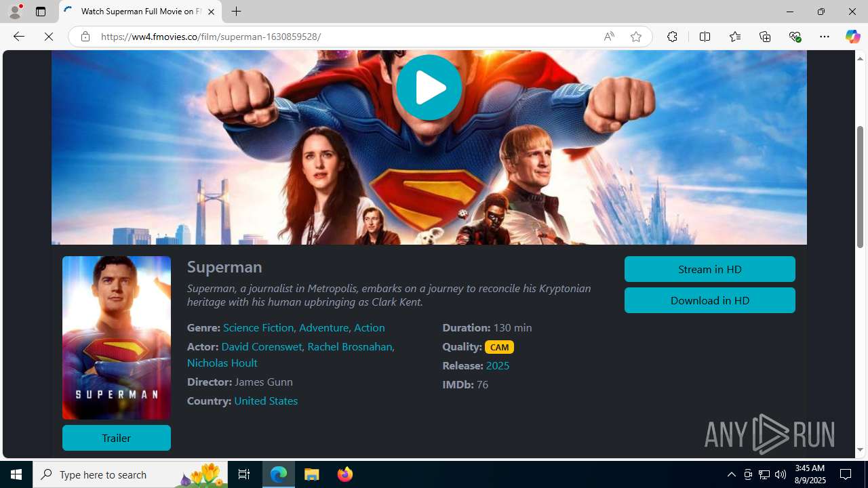
Task: Open network status tray icon
Action: (x=764, y=474)
